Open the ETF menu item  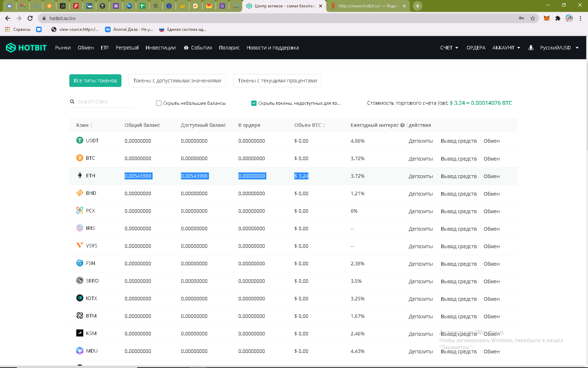(x=105, y=48)
